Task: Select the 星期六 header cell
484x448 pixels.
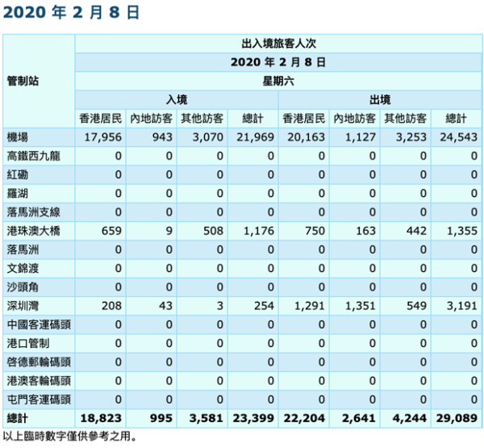Action: click(x=279, y=80)
